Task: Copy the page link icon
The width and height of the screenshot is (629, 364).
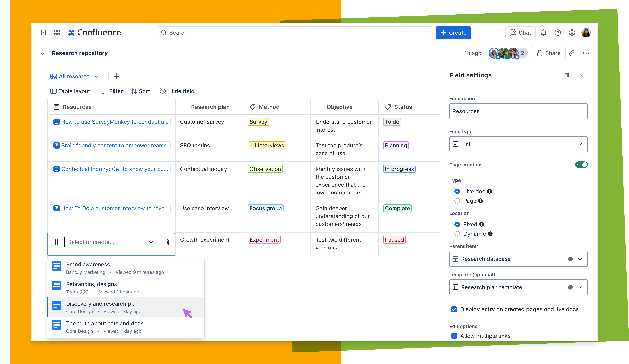Action: [x=572, y=53]
